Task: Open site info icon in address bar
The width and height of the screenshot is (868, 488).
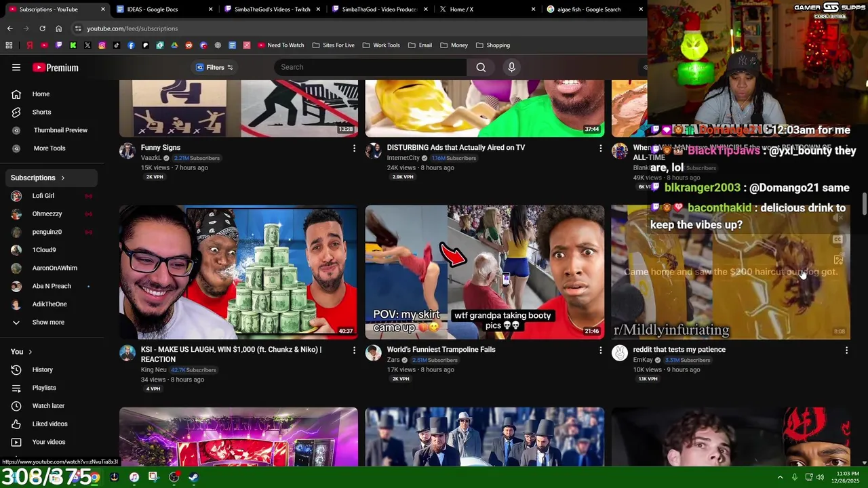Action: (78, 28)
